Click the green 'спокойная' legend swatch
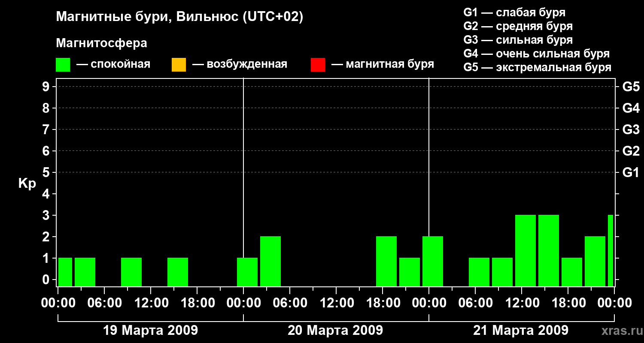This screenshot has width=644, height=343. click(x=63, y=65)
